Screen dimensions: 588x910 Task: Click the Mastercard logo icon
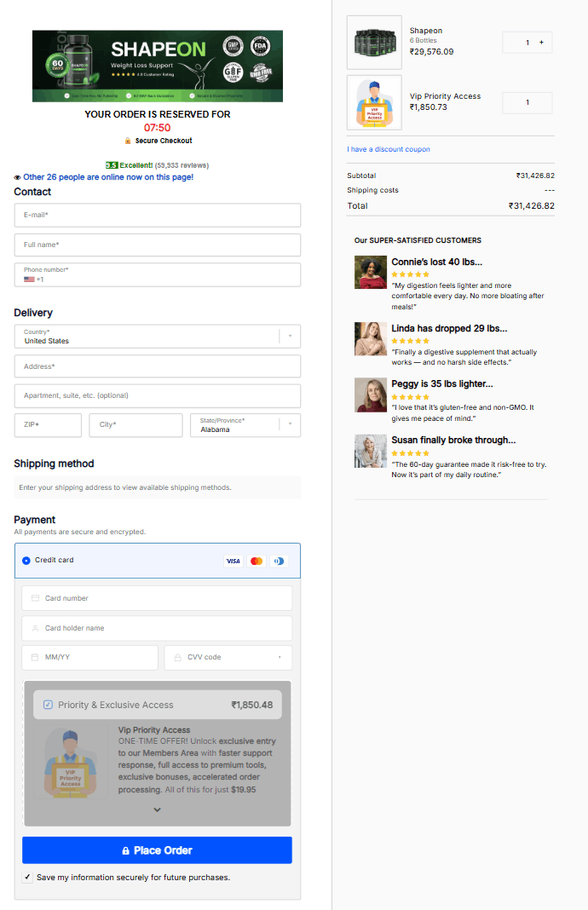257,561
